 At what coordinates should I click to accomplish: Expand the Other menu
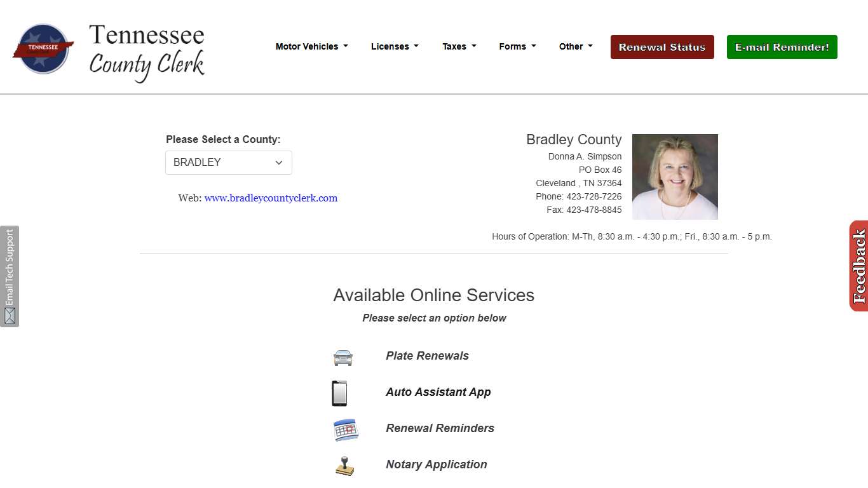pos(575,46)
